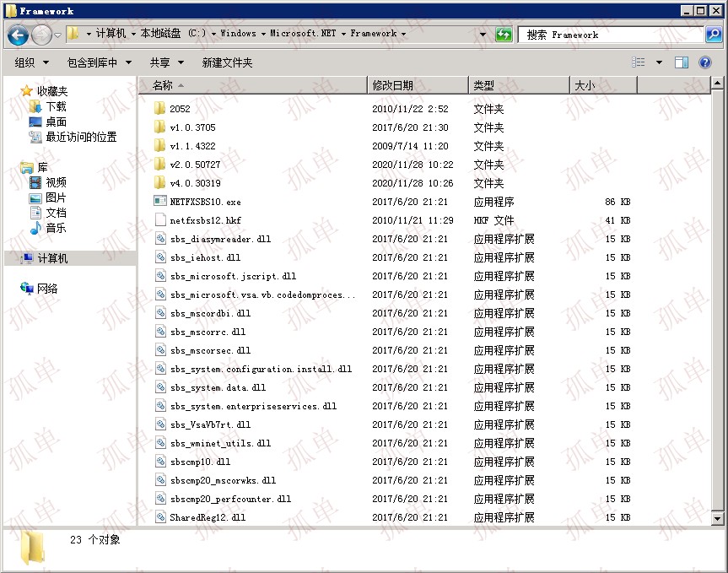728x573 pixels.
Task: Select the sbscmp10.dll file icon
Action: 160,461
